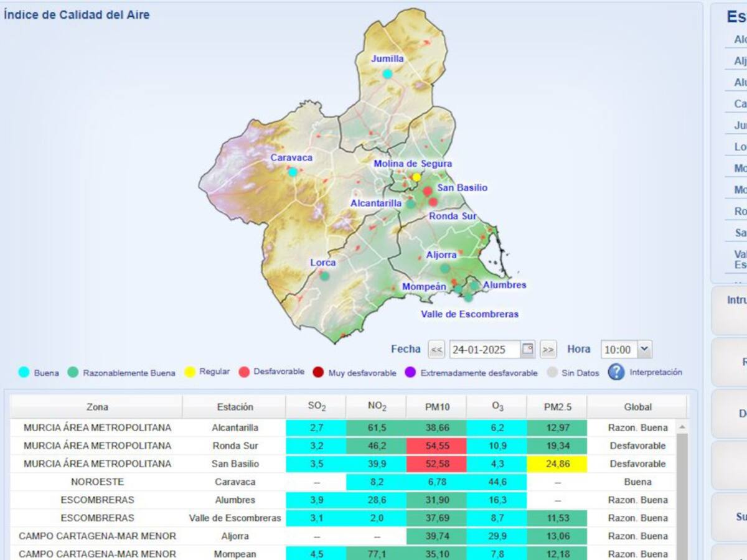Click the yellow PM2.5 value 24,86
Screen dimensions: 747x560
point(557,464)
